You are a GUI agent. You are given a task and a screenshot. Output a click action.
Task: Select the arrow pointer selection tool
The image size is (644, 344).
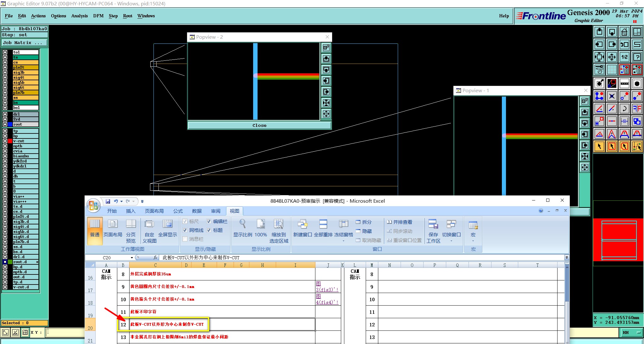[x=599, y=146]
